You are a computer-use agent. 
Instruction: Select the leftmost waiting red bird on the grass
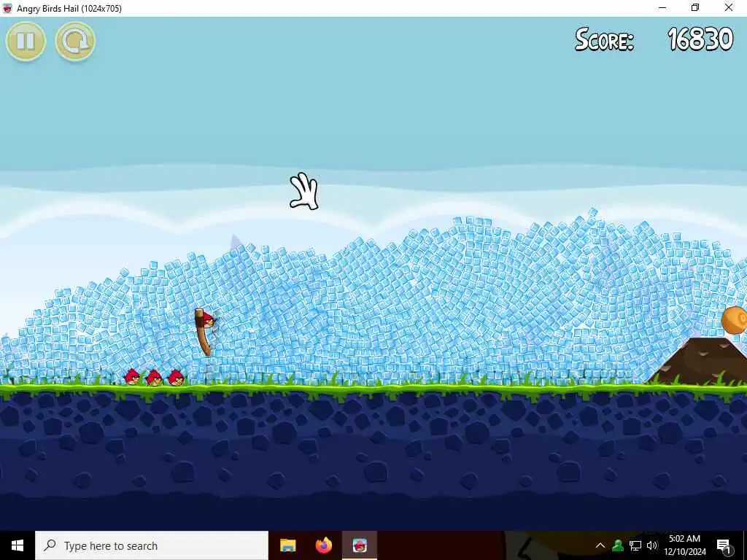coord(132,377)
